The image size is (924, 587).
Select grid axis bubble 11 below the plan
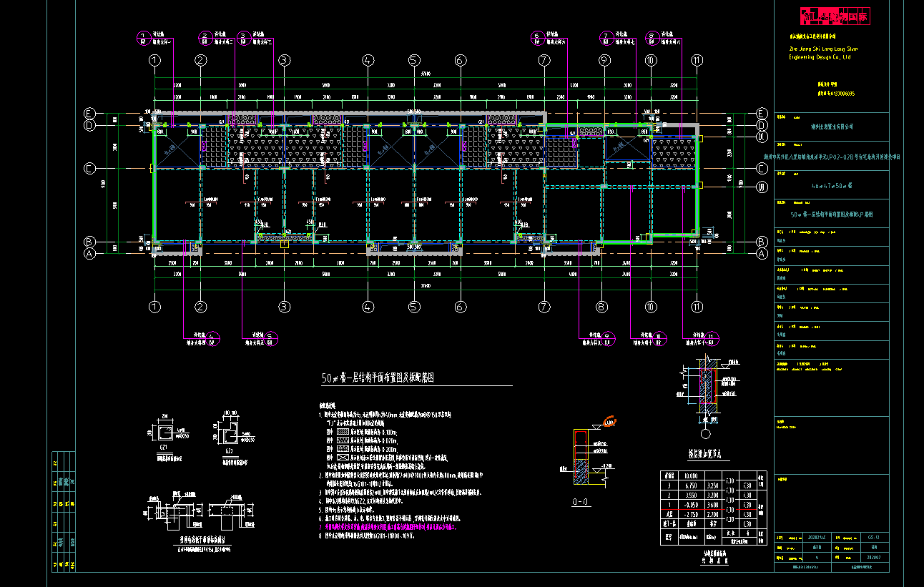(x=697, y=307)
